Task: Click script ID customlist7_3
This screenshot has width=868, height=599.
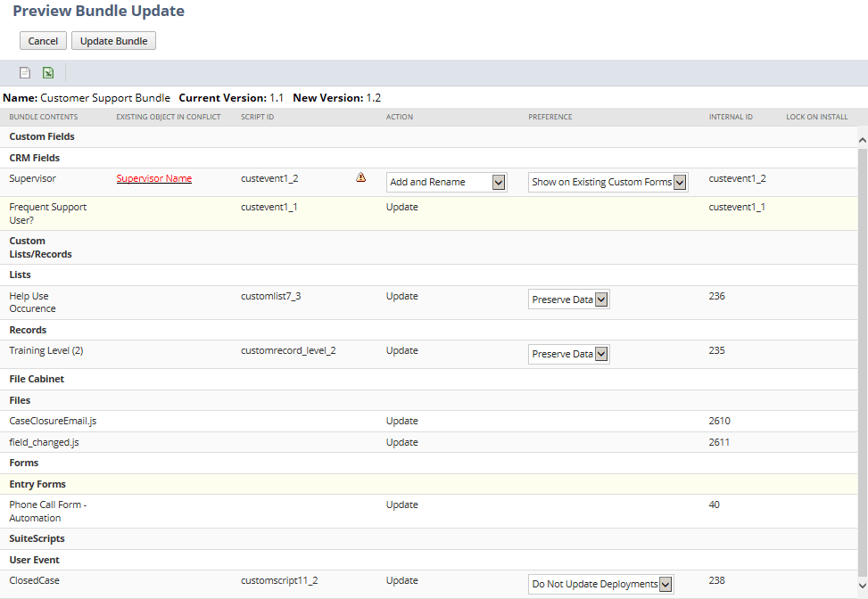Action: pyautogui.click(x=270, y=297)
